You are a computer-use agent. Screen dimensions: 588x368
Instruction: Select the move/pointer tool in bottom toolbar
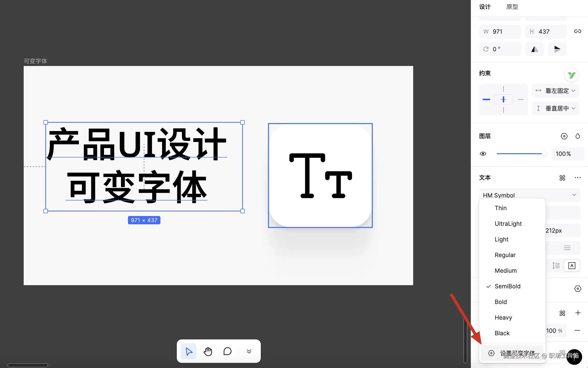(189, 351)
